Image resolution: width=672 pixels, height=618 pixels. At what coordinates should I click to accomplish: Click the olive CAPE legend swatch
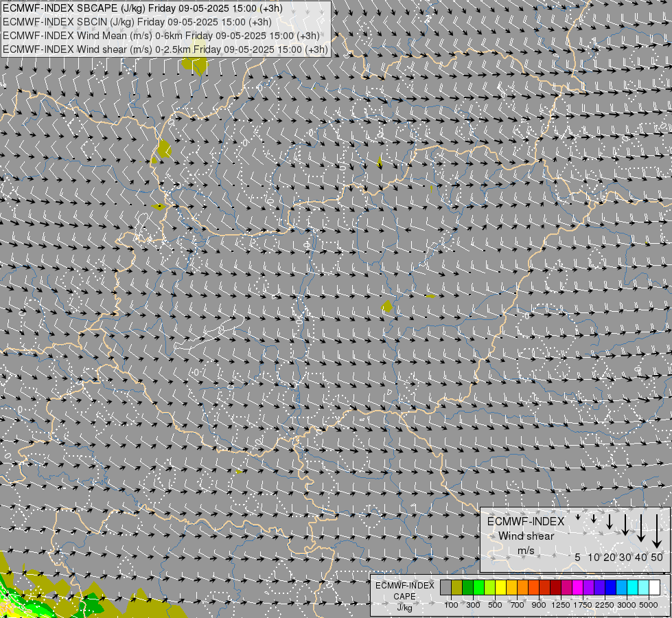457,587
